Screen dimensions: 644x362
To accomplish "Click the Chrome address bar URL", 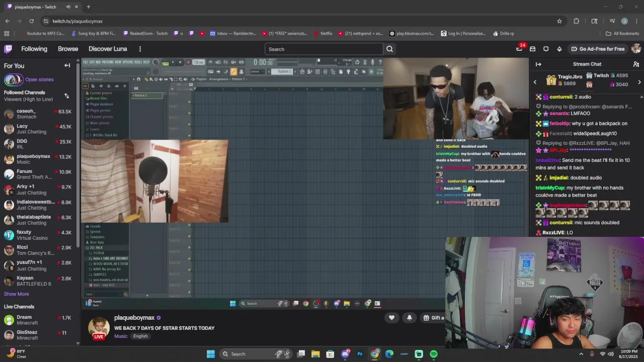I will pos(77,21).
